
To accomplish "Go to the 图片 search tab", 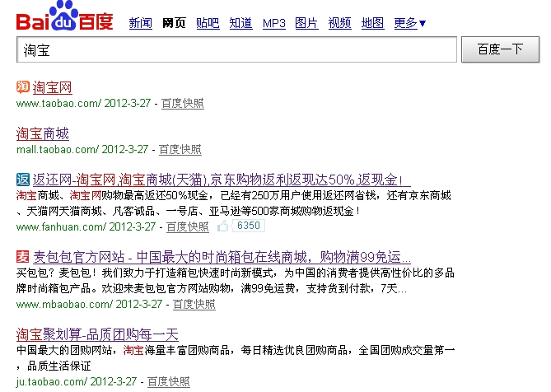I will (306, 23).
